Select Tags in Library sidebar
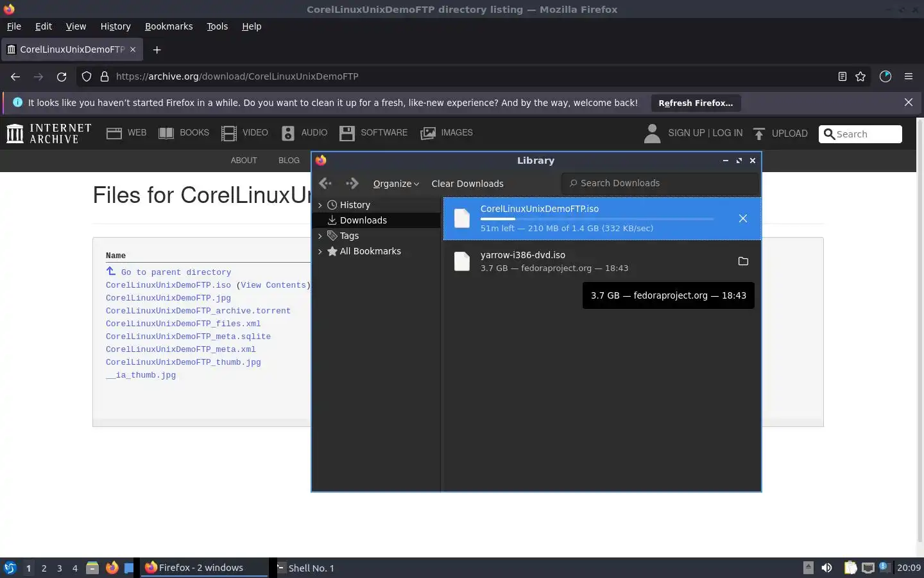This screenshot has width=924, height=578. [x=349, y=236]
